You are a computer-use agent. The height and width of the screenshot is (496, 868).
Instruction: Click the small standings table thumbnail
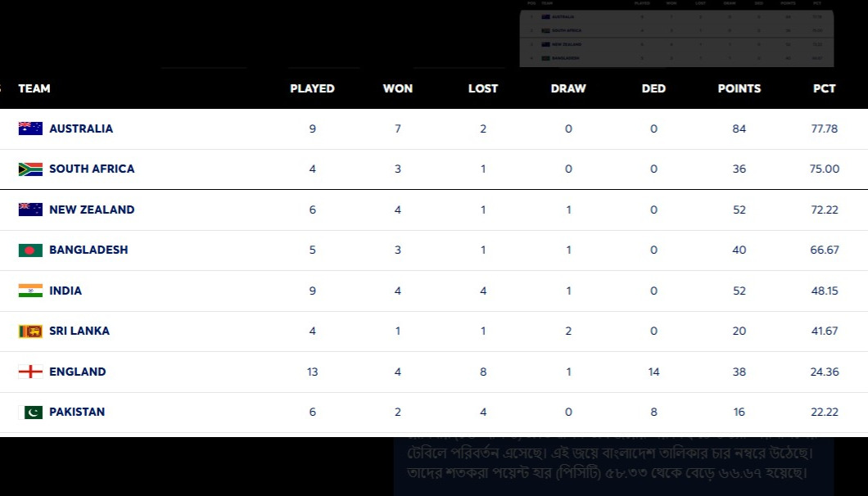tap(676, 34)
